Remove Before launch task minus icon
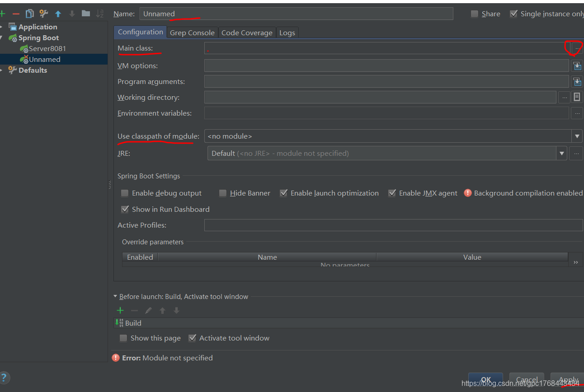 tap(134, 310)
